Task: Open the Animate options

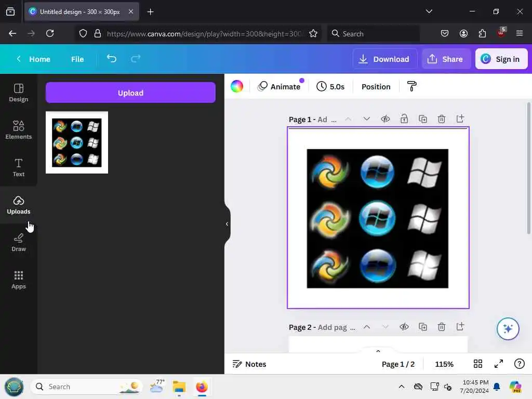Action: point(280,86)
